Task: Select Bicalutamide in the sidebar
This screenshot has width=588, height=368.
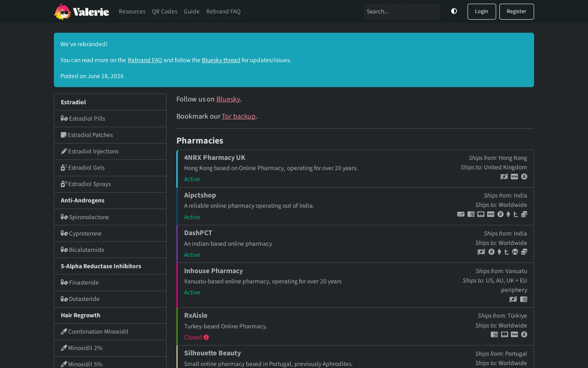Action: point(110,250)
